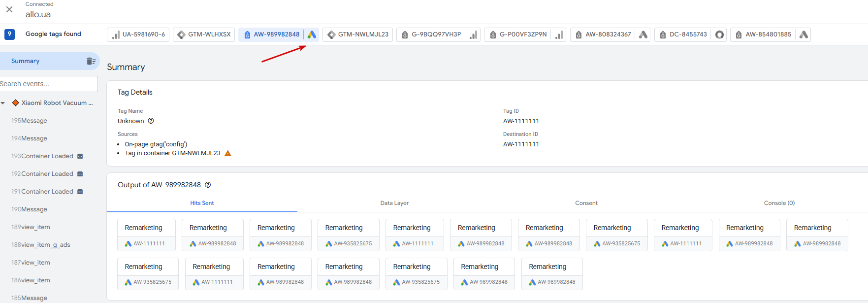868x303 pixels.
Task: Click the Tag Manager diamond icon on GTM-WLHXSX
Action: coord(181,34)
